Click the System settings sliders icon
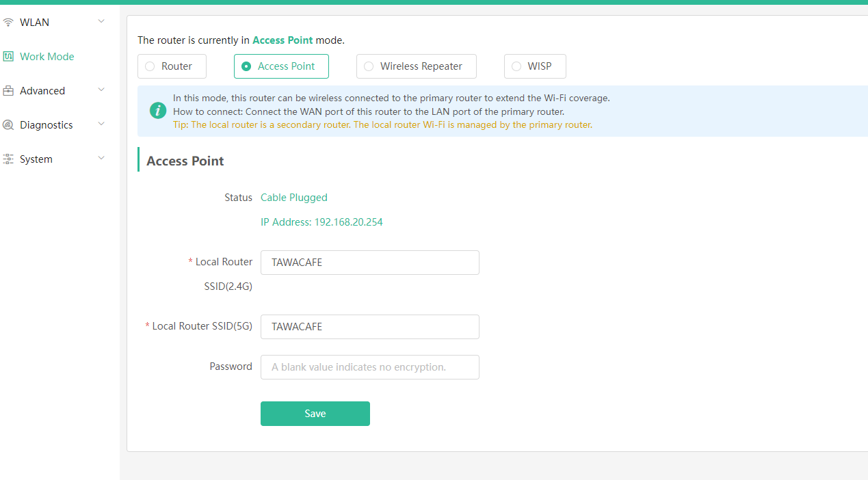Screen dimensions: 868x480 tap(8, 159)
